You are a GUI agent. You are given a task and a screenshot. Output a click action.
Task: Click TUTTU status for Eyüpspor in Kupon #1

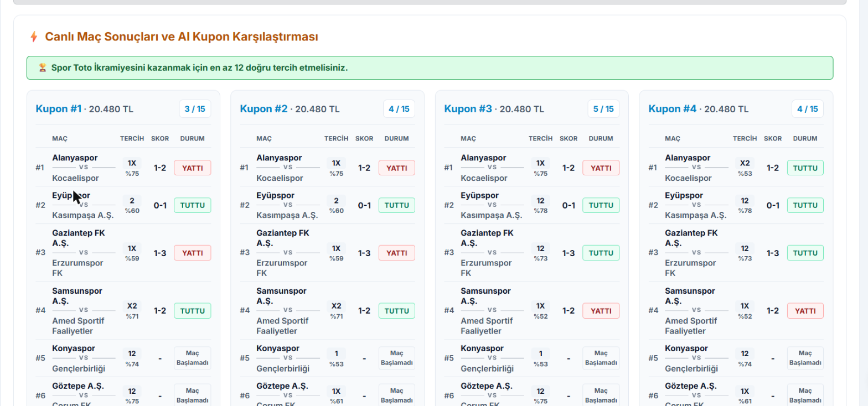point(193,205)
